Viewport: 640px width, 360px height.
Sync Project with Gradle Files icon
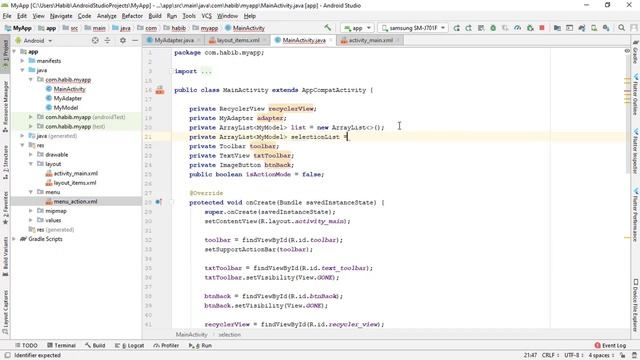point(582,28)
